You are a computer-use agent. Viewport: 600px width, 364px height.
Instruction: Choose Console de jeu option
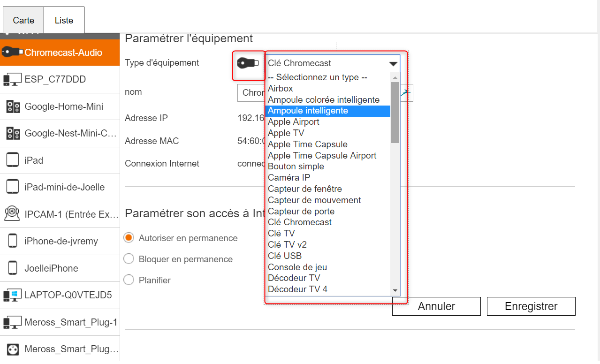pyautogui.click(x=328, y=267)
